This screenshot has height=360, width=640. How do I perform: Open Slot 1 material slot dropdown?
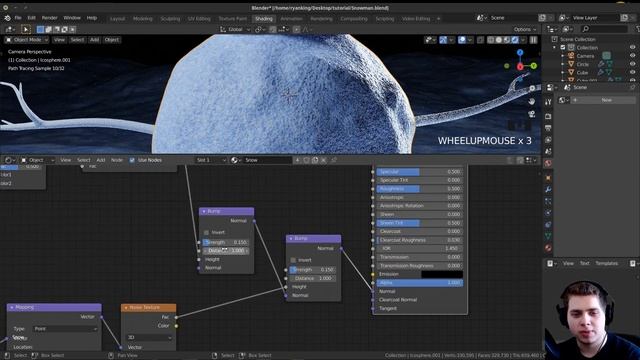[211, 160]
